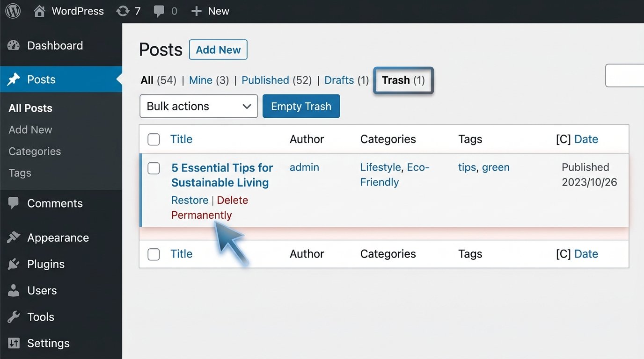Click the Users person icon
The height and width of the screenshot is (359, 644).
[14, 290]
